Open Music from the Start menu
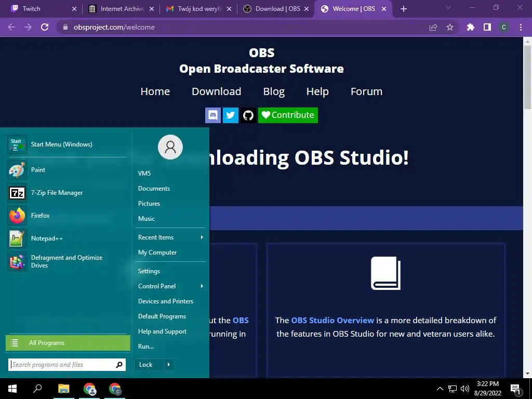 click(146, 219)
